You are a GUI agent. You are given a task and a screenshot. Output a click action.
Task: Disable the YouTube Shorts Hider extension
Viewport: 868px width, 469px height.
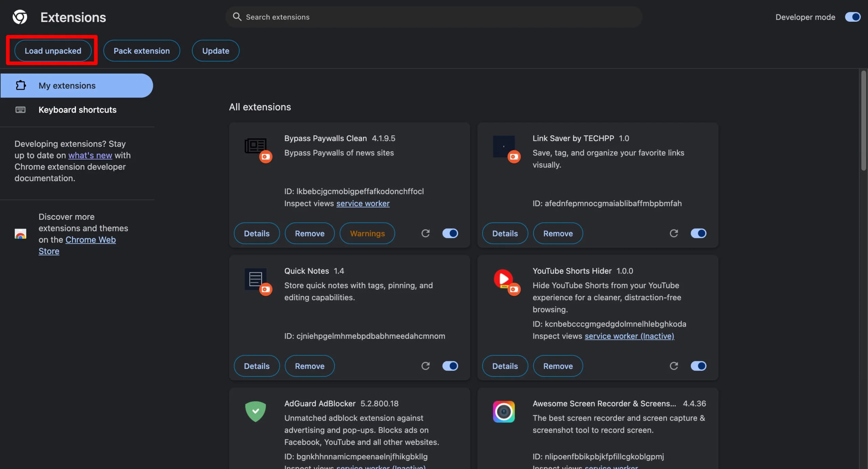(698, 366)
